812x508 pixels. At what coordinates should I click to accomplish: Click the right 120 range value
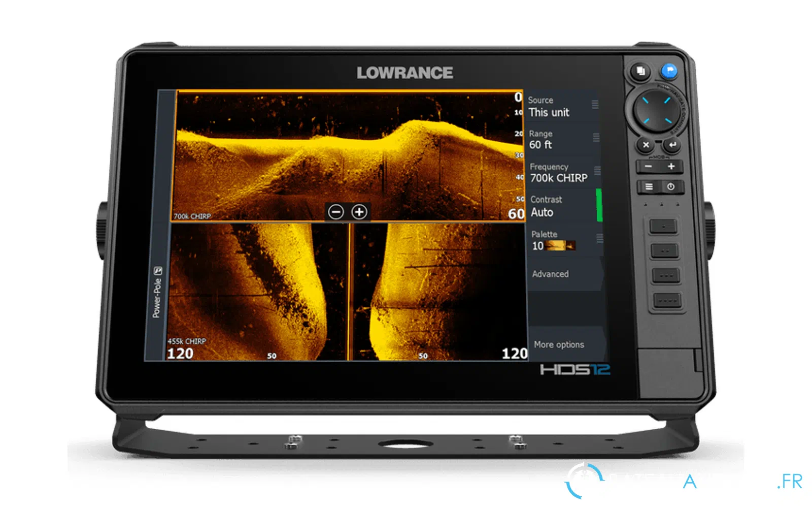(x=515, y=353)
